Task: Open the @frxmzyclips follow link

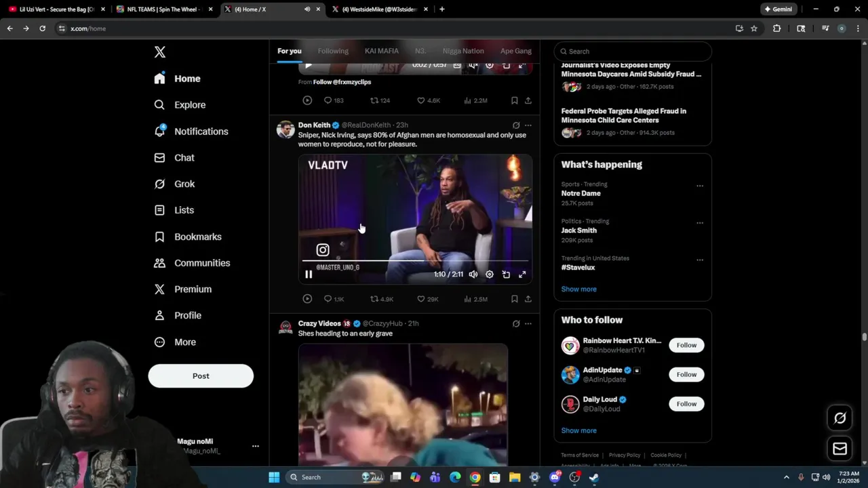Action: click(342, 82)
